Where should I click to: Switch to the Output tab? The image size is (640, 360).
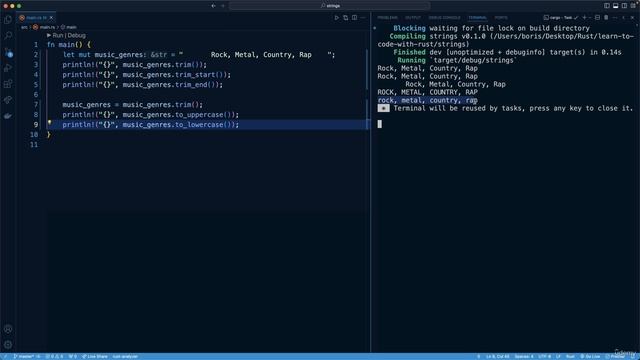pyautogui.click(x=413, y=18)
